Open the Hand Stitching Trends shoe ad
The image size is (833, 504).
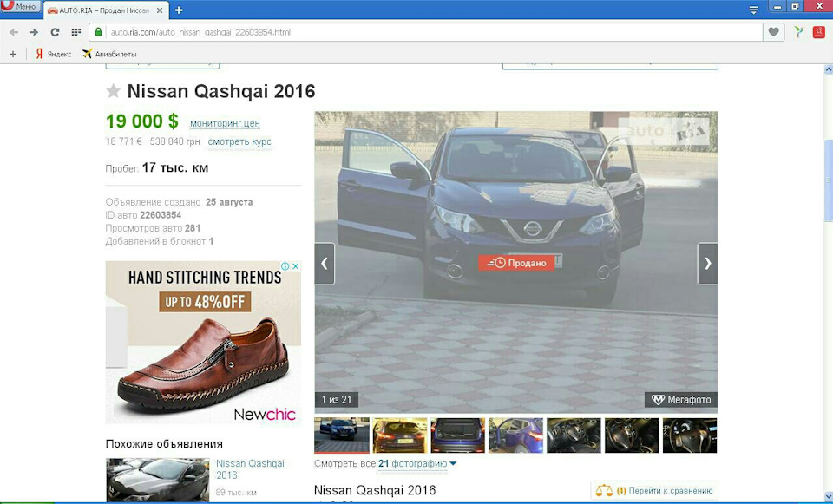pos(203,343)
